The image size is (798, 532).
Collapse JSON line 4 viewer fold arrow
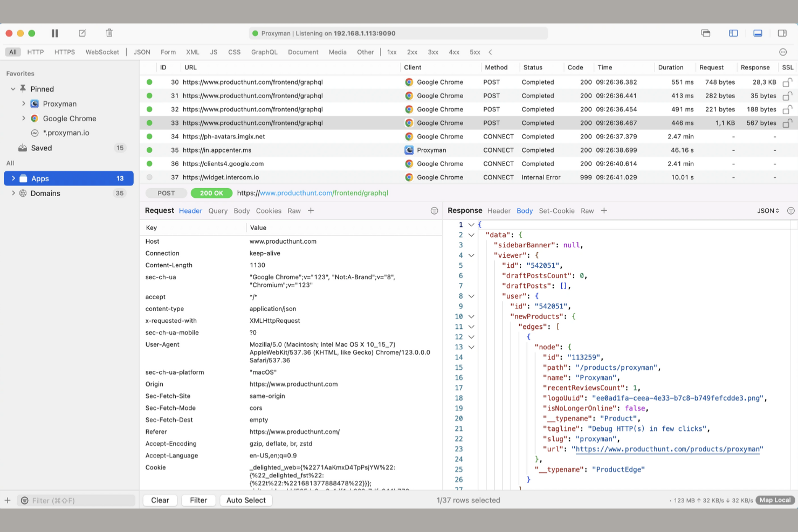471,255
